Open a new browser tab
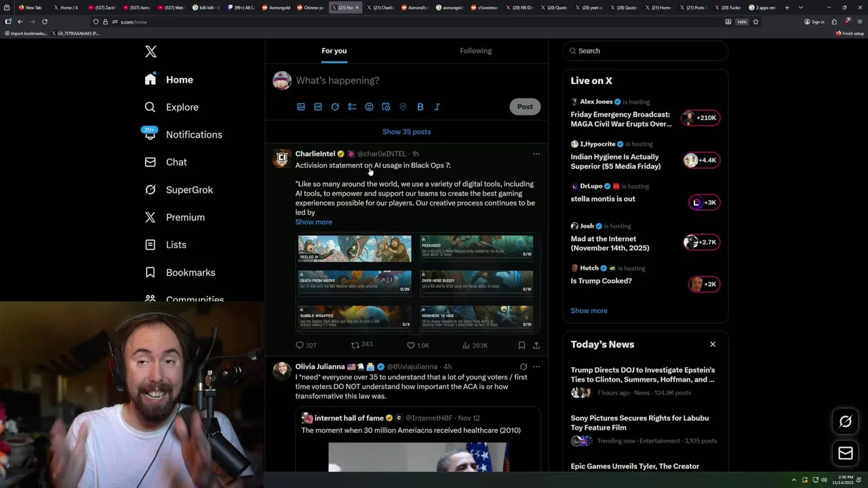The height and width of the screenshot is (488, 868). point(787,7)
